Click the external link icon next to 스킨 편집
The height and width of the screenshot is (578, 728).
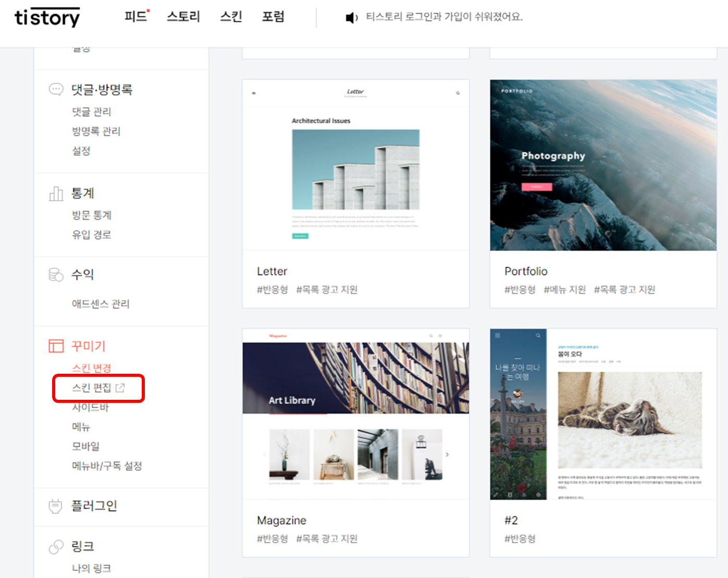coord(120,388)
